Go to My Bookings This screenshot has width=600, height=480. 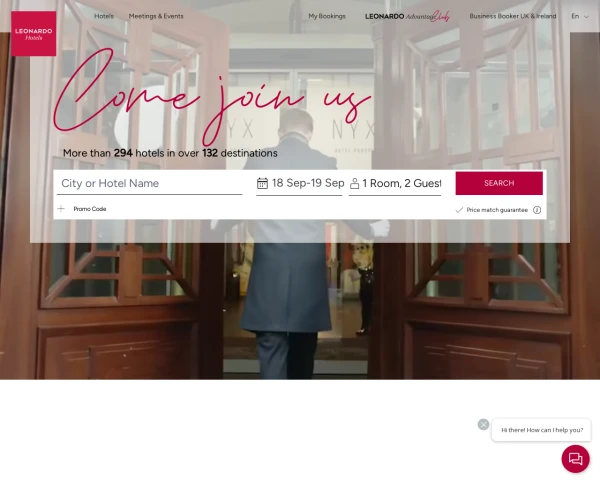(x=327, y=16)
